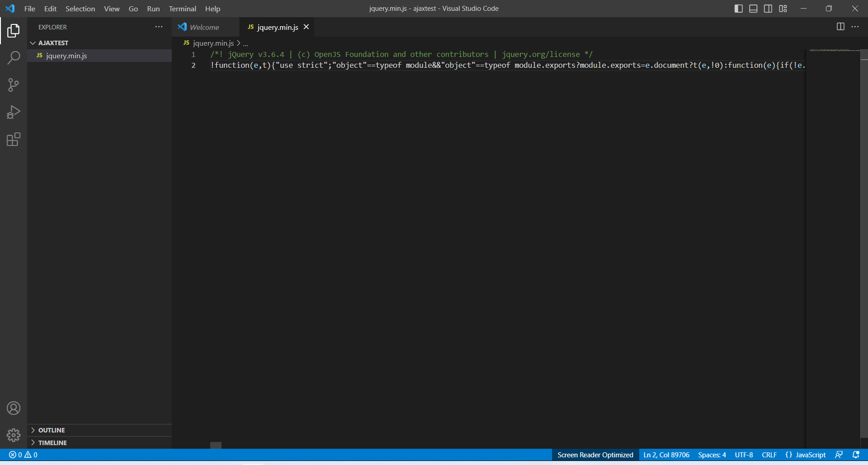This screenshot has width=868, height=465.
Task: Change Spaces: 4 indentation setting
Action: 712,455
